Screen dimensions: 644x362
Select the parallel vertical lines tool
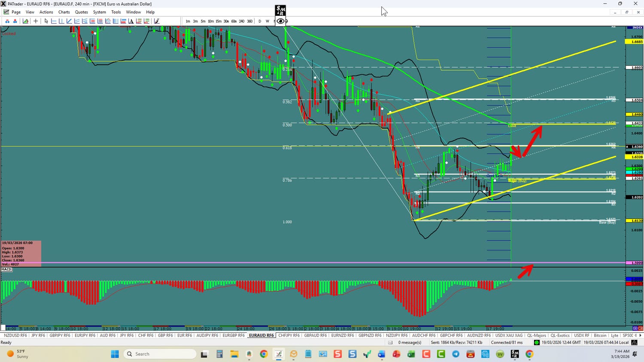coord(115,21)
